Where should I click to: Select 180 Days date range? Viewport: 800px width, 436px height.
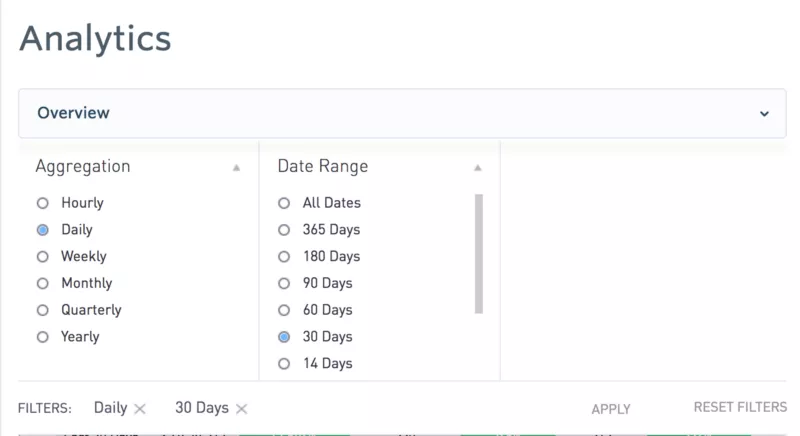pos(285,257)
